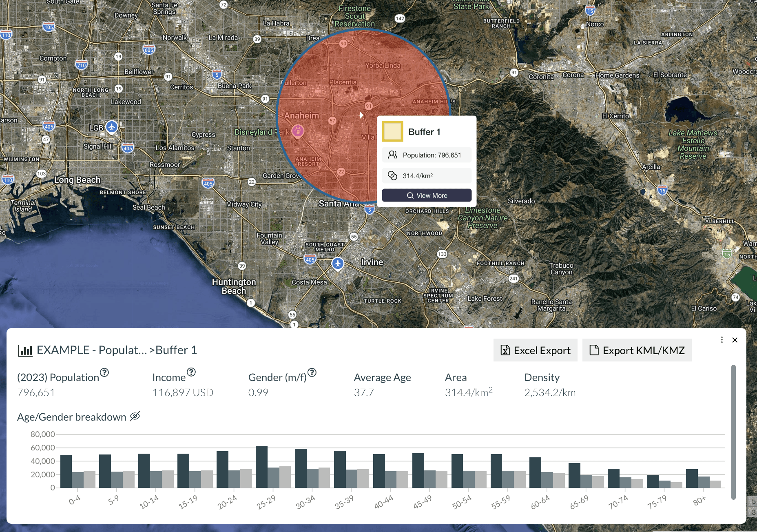Image resolution: width=757 pixels, height=532 pixels.
Task: Click the area icon next to 314.4/km²
Action: pos(392,175)
